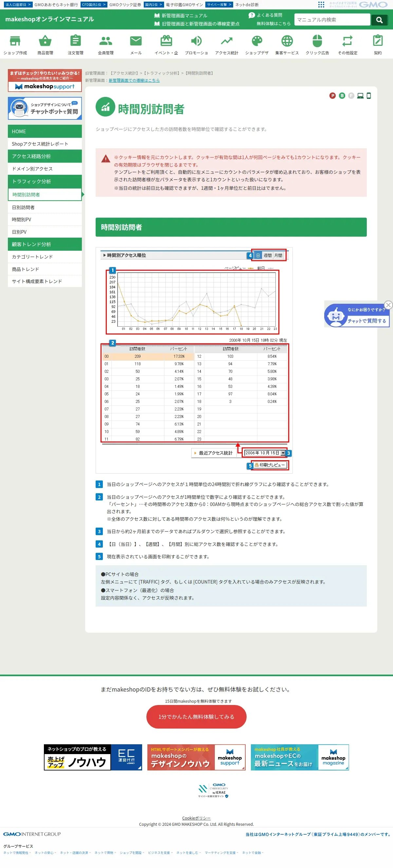393x868 pixels.
Task: Expand ネットで買物 footer group
Action: coord(105,853)
